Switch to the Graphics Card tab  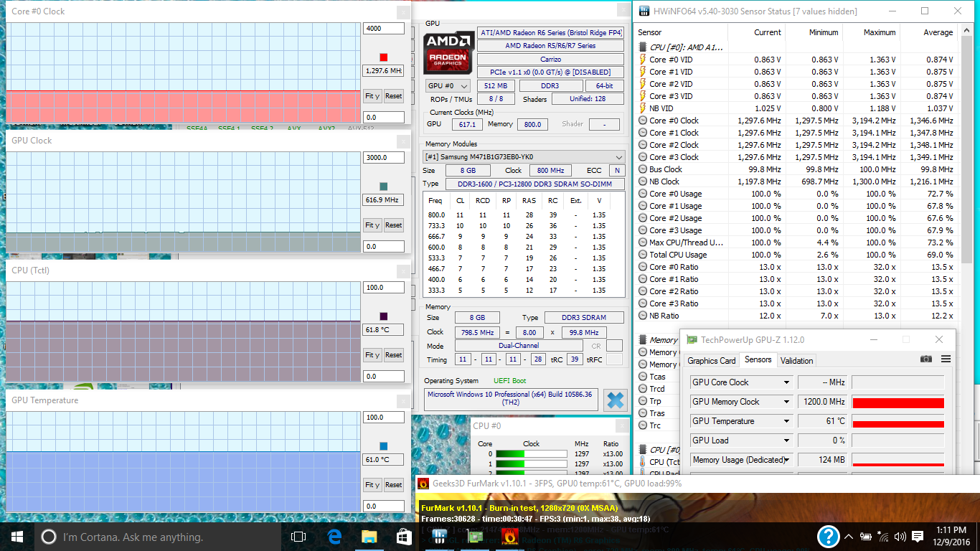click(x=712, y=361)
